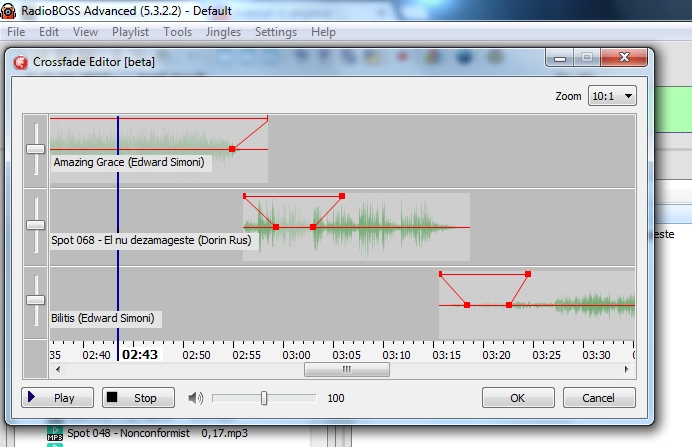Click the horizontal scrollbar thumb
The height and width of the screenshot is (447, 692).
tap(347, 369)
